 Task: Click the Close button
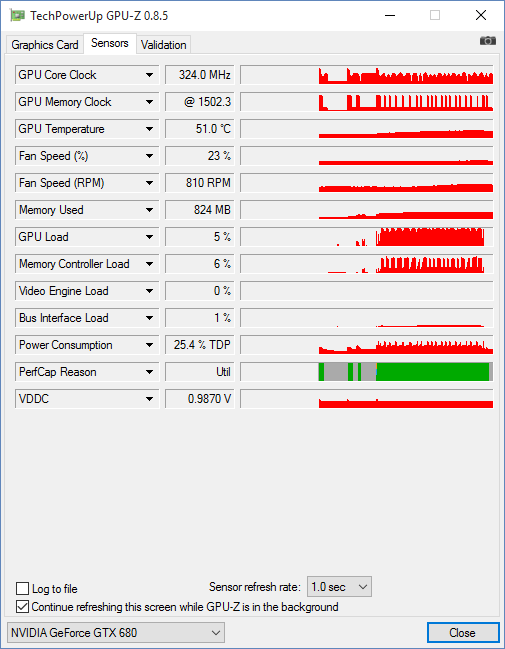(x=463, y=633)
